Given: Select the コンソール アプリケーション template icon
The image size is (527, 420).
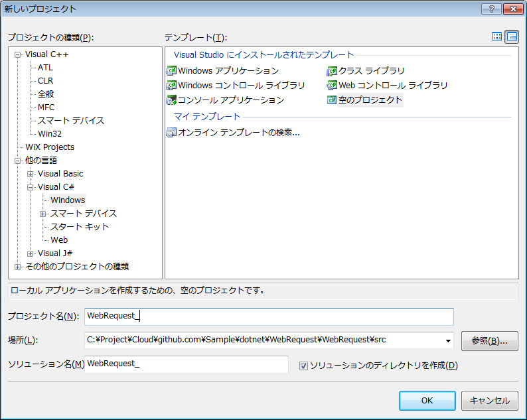Looking at the screenshot, I should point(171,100).
